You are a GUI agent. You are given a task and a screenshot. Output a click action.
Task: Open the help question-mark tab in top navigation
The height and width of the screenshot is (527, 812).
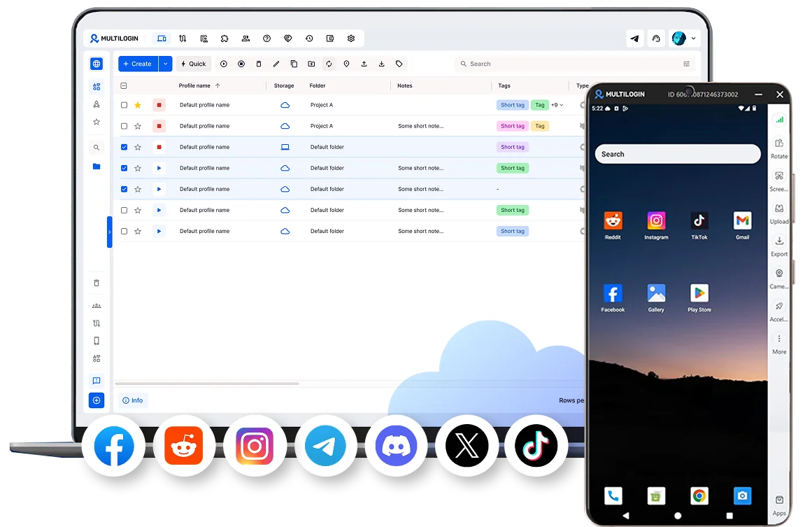point(266,38)
